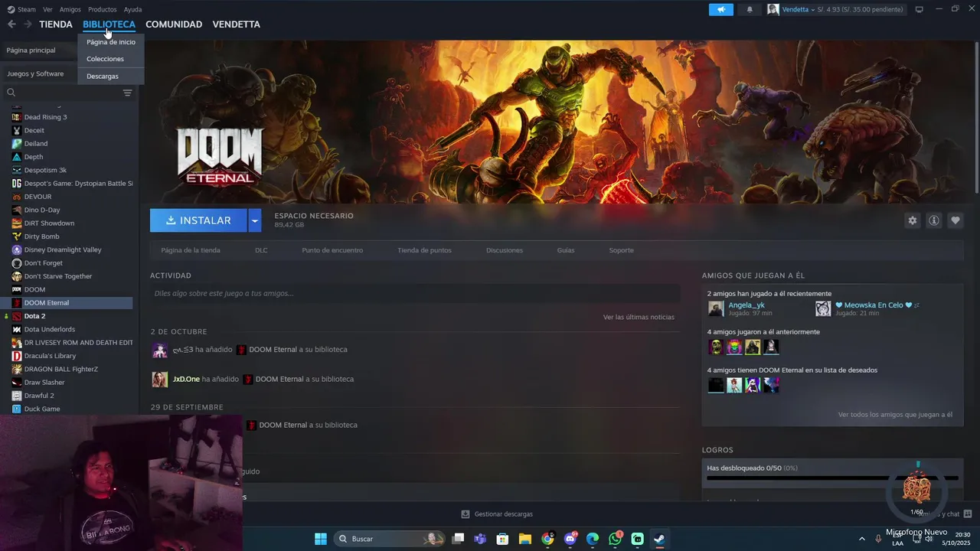Open Task View in taskbar

(x=458, y=539)
